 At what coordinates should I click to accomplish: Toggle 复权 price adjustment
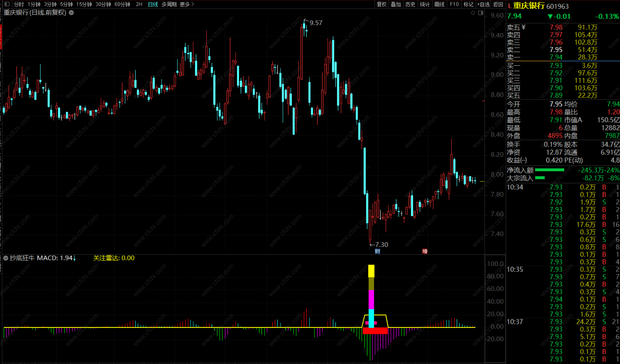[381, 4]
